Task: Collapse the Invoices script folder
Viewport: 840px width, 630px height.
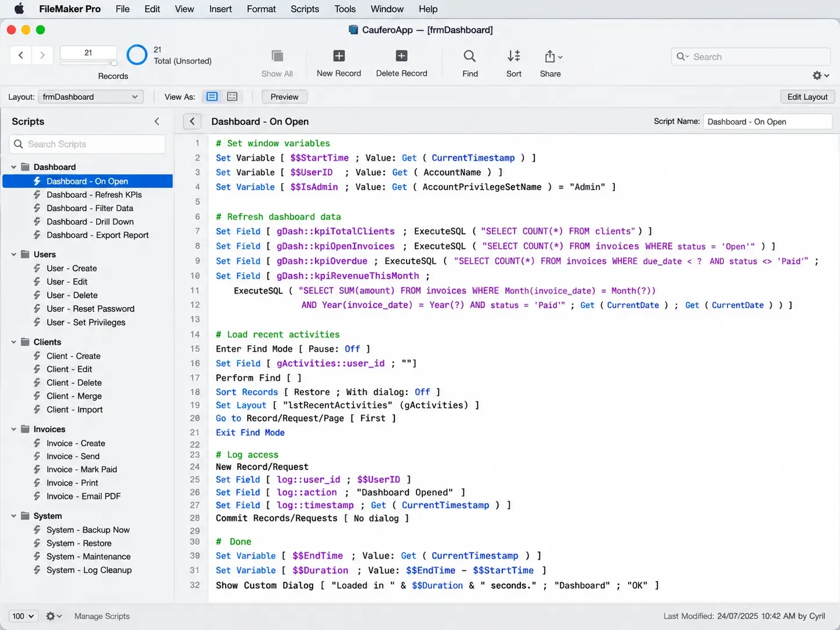Action: tap(14, 429)
